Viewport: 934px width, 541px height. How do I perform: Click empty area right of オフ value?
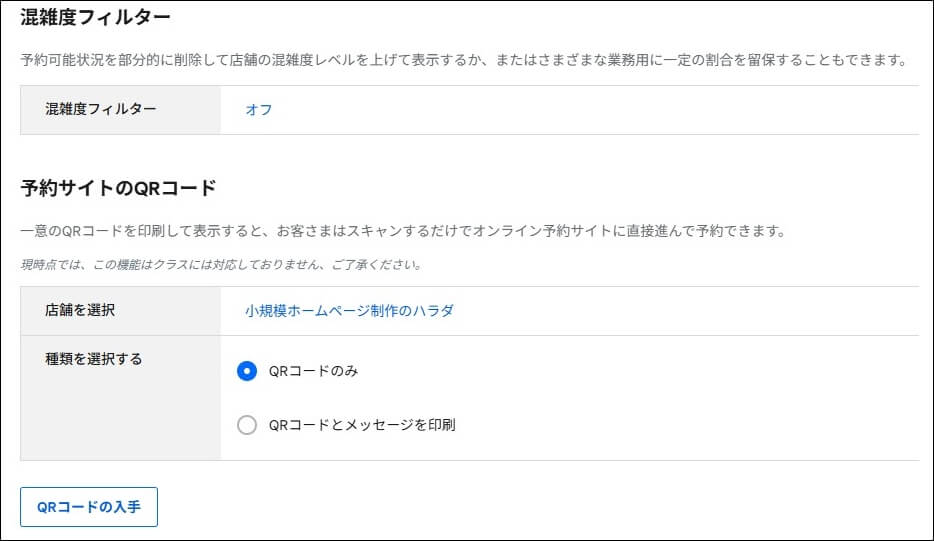coord(596,110)
